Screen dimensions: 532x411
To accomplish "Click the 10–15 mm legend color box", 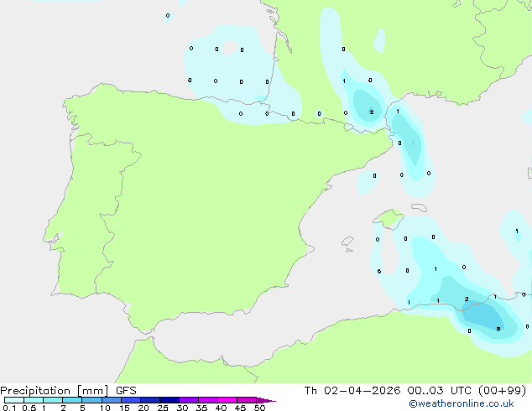I will 111,400.
